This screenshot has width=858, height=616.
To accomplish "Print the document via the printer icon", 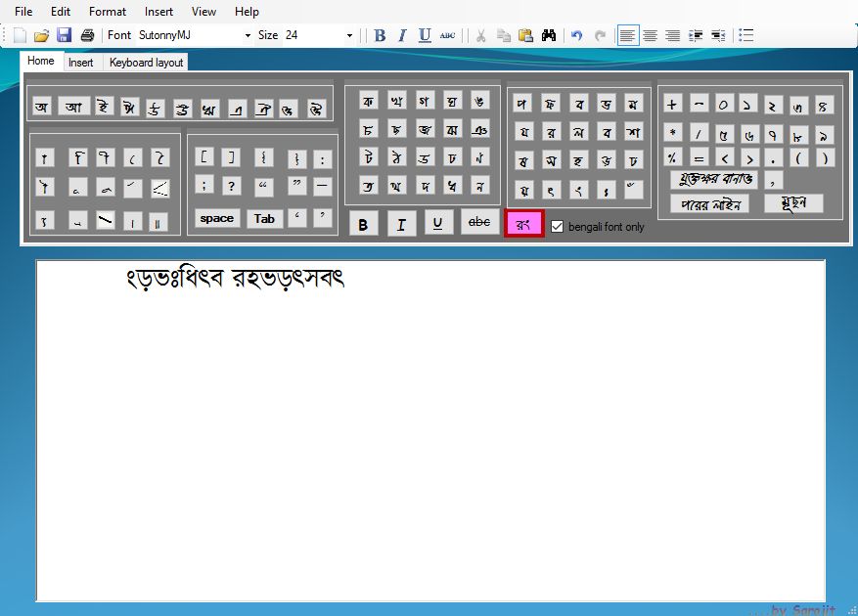I will tap(86, 34).
